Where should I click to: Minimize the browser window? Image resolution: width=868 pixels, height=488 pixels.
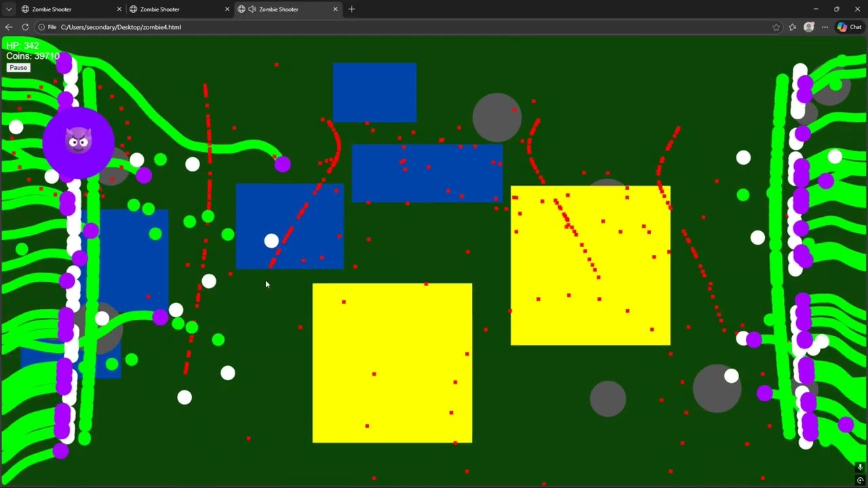(815, 9)
